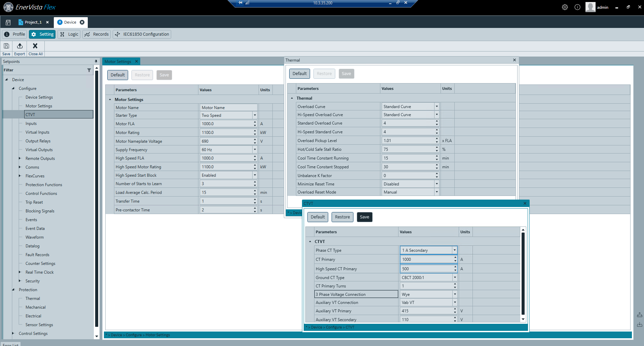Collapse the Motor Settings group header
This screenshot has width=644, height=346.
(110, 99)
